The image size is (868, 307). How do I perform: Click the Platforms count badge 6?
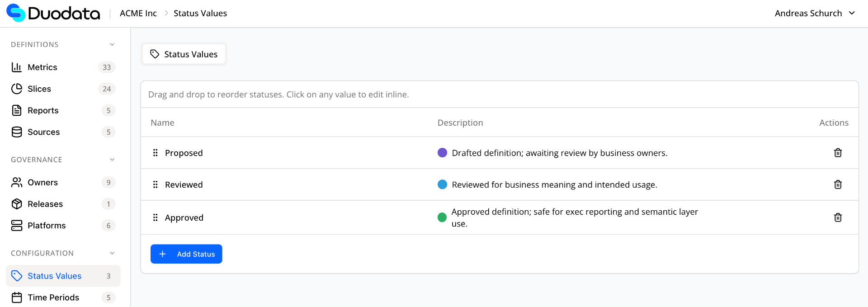tap(108, 226)
